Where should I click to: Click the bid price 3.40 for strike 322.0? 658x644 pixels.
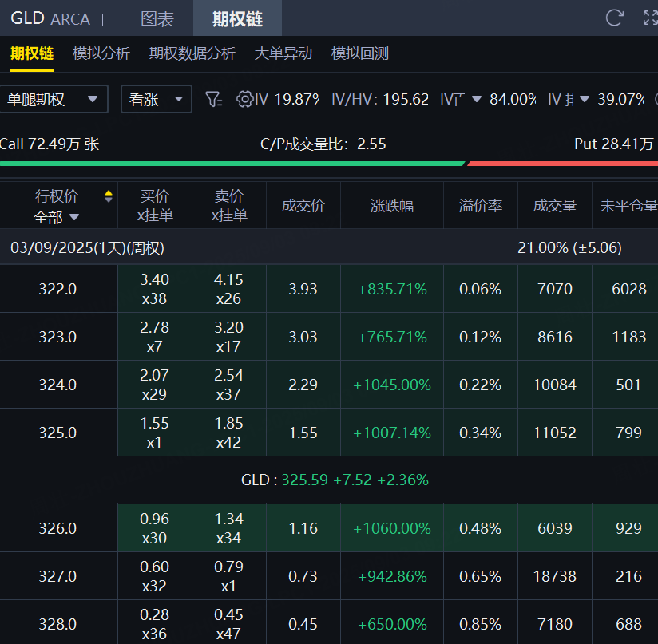click(154, 280)
